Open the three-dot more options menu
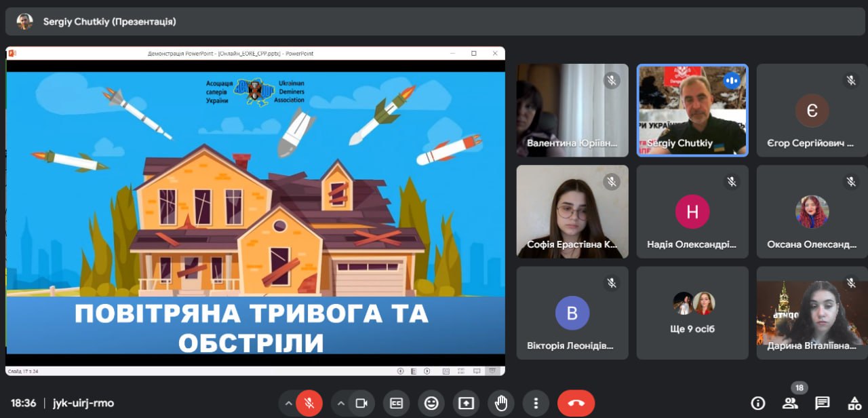The width and height of the screenshot is (868, 418). [x=536, y=403]
